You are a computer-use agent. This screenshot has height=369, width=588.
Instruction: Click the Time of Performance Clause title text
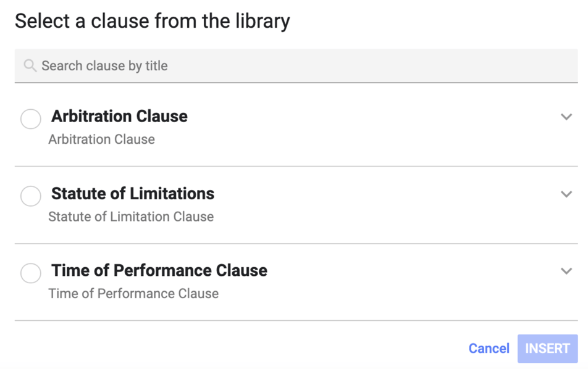point(157,270)
